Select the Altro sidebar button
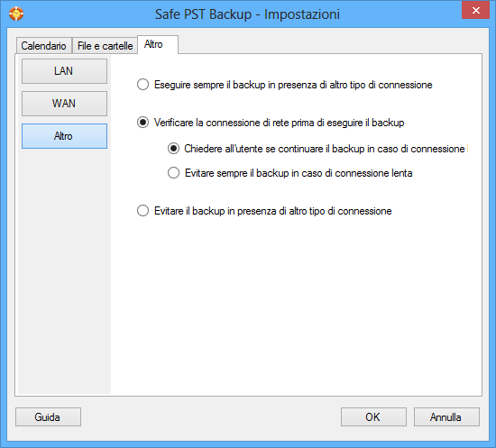The width and height of the screenshot is (496, 448). coord(64,136)
